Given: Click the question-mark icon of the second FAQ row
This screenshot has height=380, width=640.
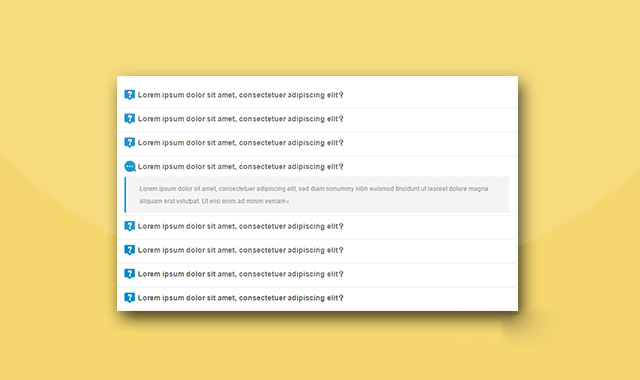Looking at the screenshot, I should 129,119.
